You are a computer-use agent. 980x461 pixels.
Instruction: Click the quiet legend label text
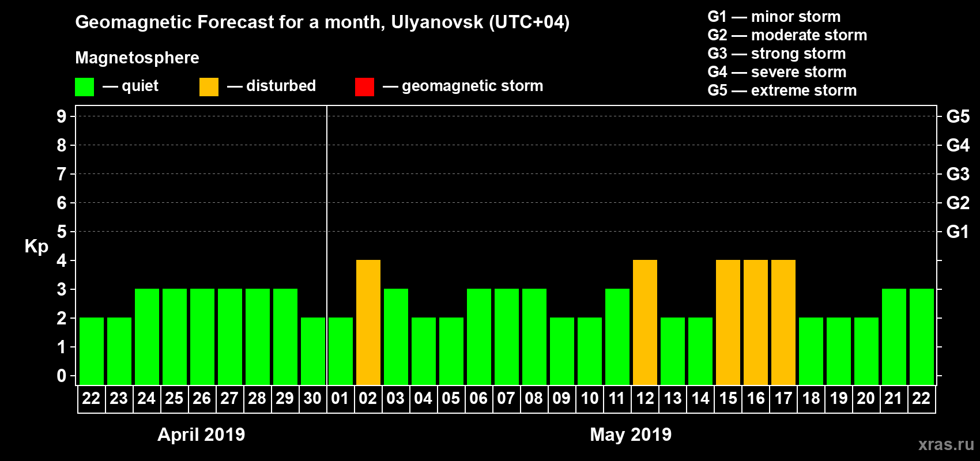(140, 86)
